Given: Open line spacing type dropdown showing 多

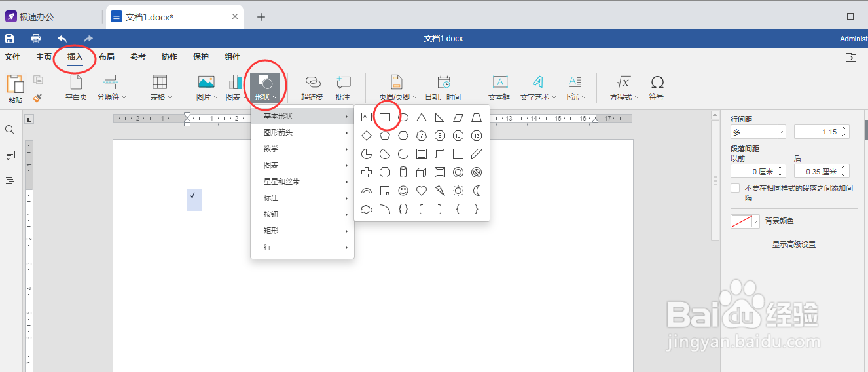Looking at the screenshot, I should click(758, 132).
